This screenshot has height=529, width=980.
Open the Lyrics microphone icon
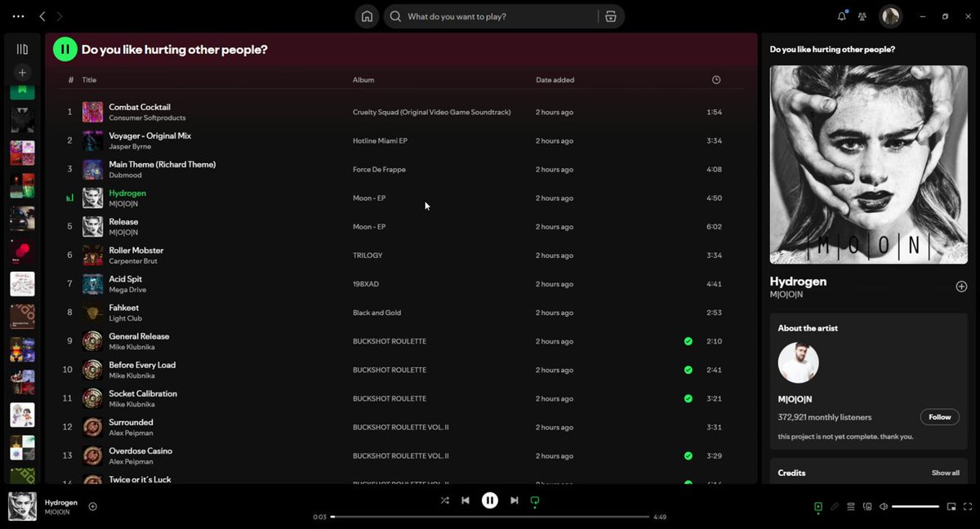click(x=835, y=507)
